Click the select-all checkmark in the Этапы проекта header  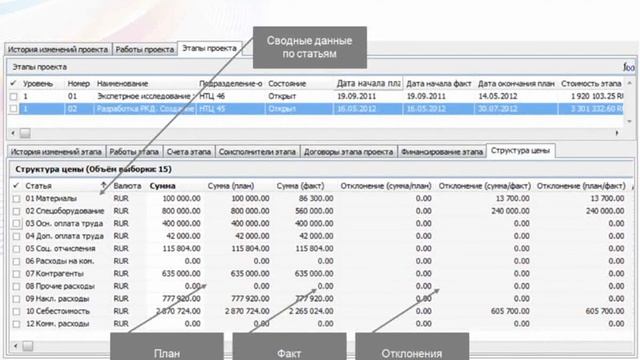tap(13, 83)
